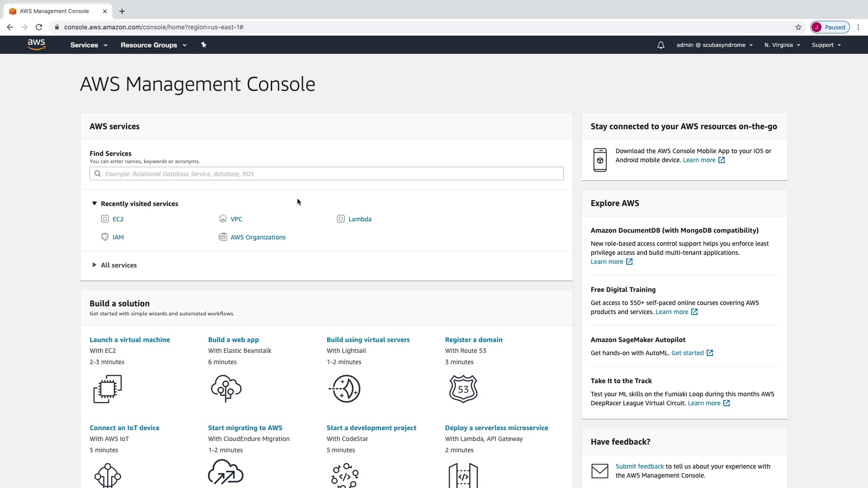Open AWS Organizations from recent services
The image size is (868, 488).
(x=258, y=237)
